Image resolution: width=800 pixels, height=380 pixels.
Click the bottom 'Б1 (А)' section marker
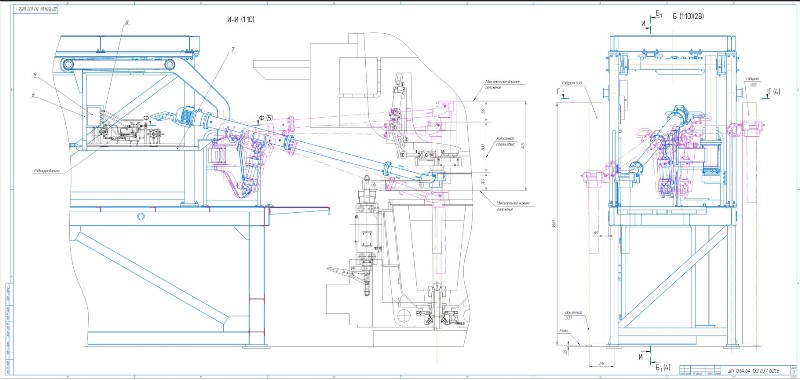click(x=662, y=367)
